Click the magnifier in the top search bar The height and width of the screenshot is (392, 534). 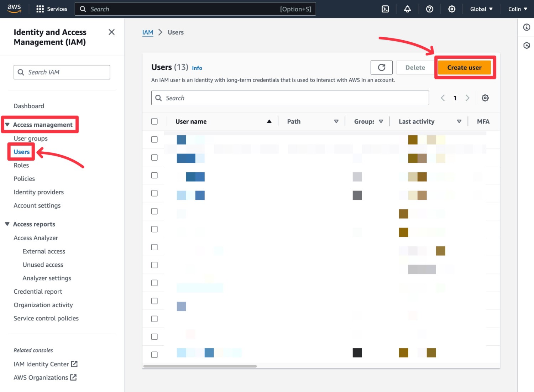tap(83, 9)
